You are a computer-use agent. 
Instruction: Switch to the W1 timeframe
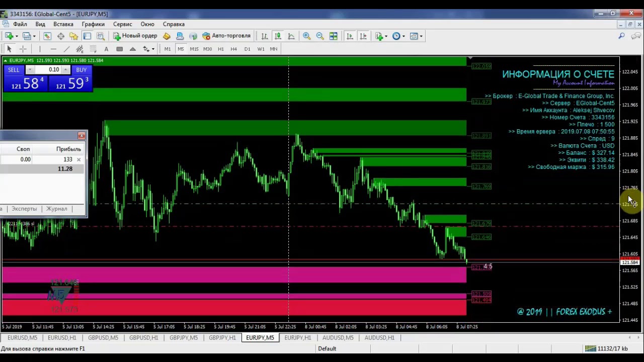tap(261, 49)
